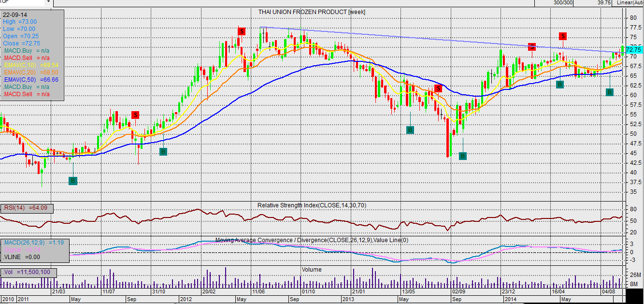Image resolution: width=644 pixels, height=304 pixels.
Task: Click the 23/12 date axis label
Action: tap(508, 292)
